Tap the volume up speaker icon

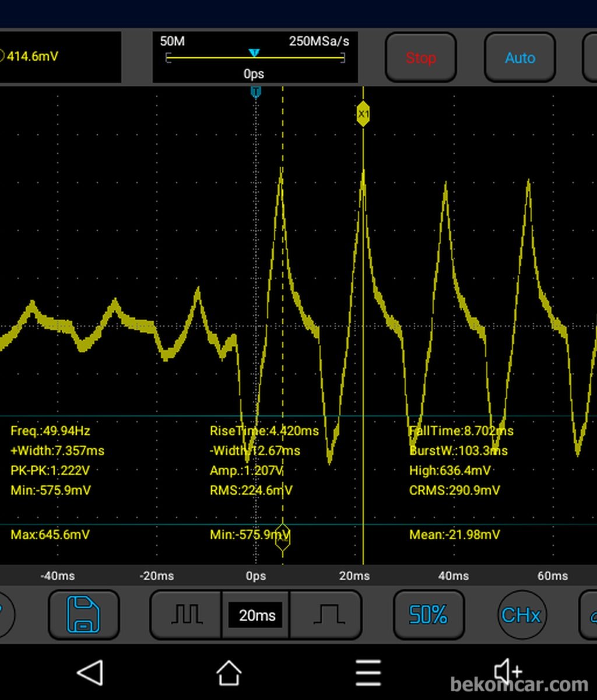point(508,673)
